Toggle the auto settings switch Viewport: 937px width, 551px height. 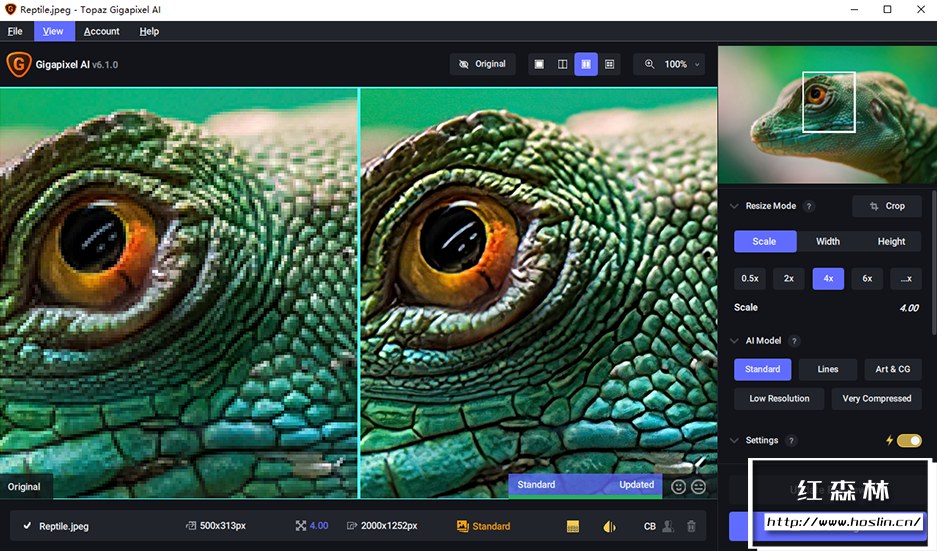pos(909,440)
